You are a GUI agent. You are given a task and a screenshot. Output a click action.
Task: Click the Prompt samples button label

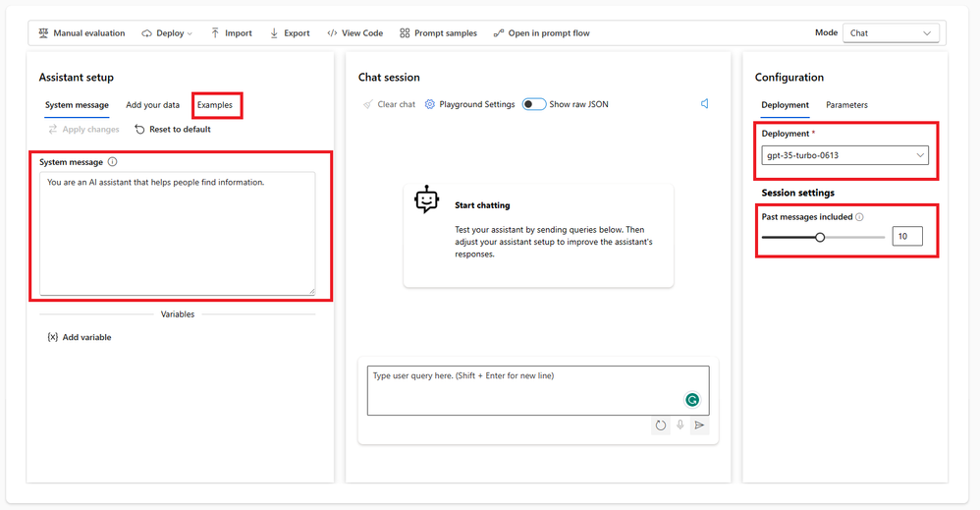[x=446, y=33]
